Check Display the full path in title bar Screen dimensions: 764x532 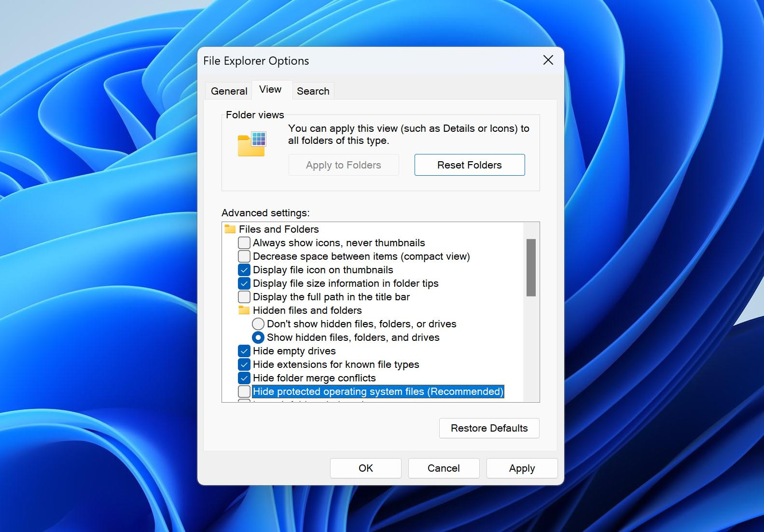tap(244, 297)
